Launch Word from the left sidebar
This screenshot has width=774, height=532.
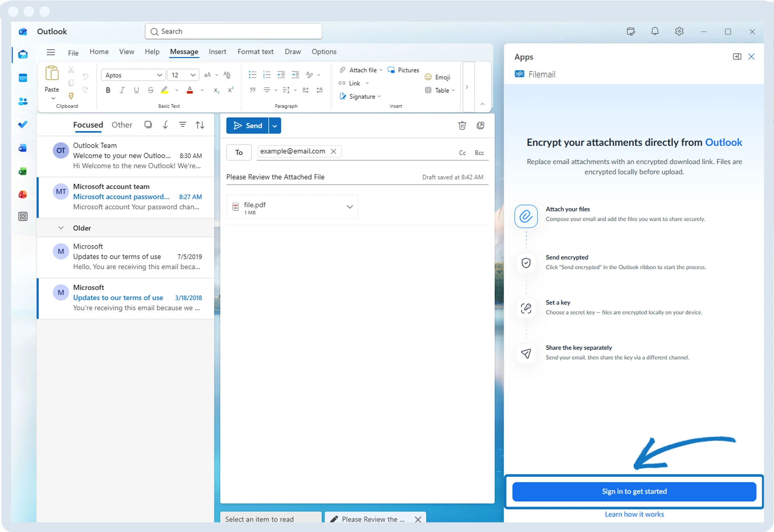(23, 148)
